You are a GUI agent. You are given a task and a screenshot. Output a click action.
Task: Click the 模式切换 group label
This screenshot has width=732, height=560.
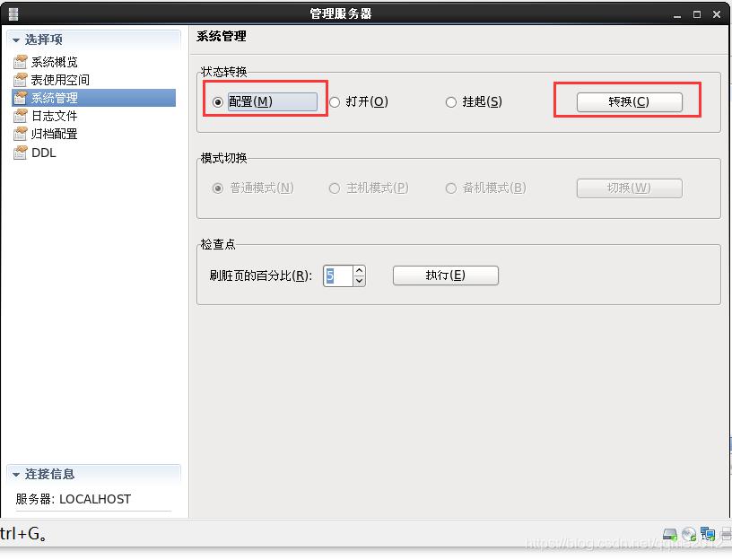pyautogui.click(x=223, y=158)
